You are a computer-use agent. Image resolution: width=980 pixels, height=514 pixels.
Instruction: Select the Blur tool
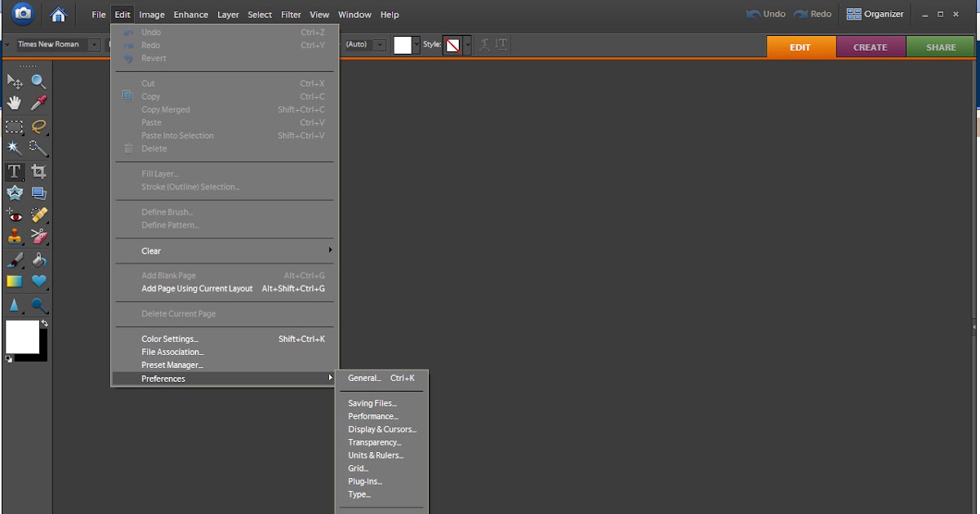[x=15, y=305]
